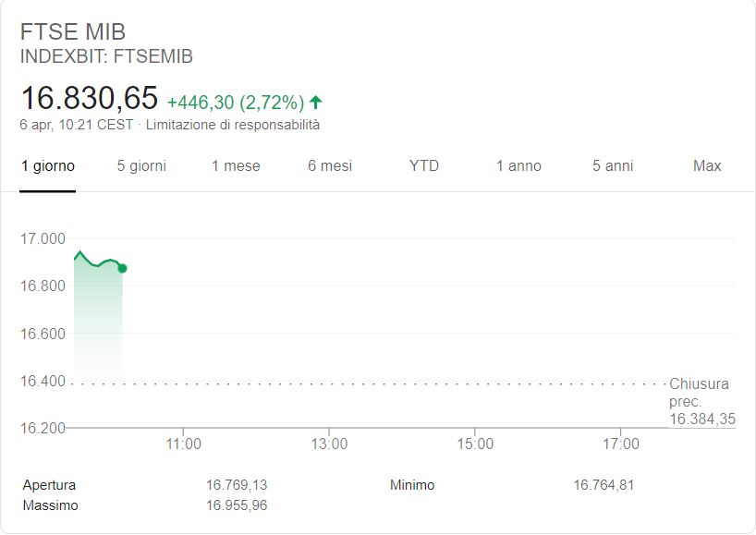756x535 pixels.
Task: Click the Minimo value 16.764,81
Action: 604,485
